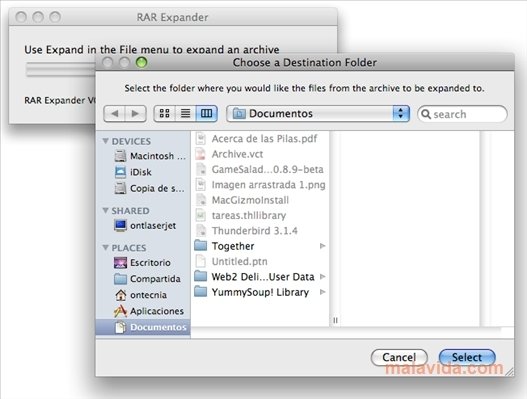Image resolution: width=527 pixels, height=399 pixels.
Task: Select Copia de s... drive icon
Action: [x=120, y=188]
